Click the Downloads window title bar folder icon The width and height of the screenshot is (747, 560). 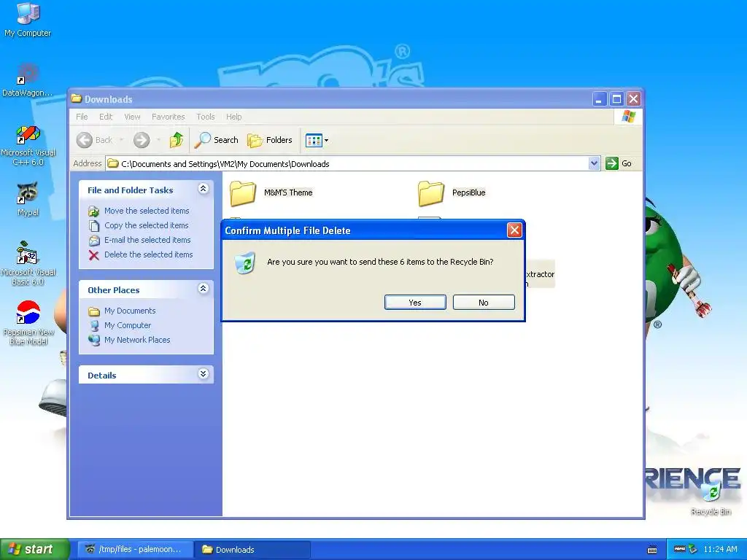76,98
